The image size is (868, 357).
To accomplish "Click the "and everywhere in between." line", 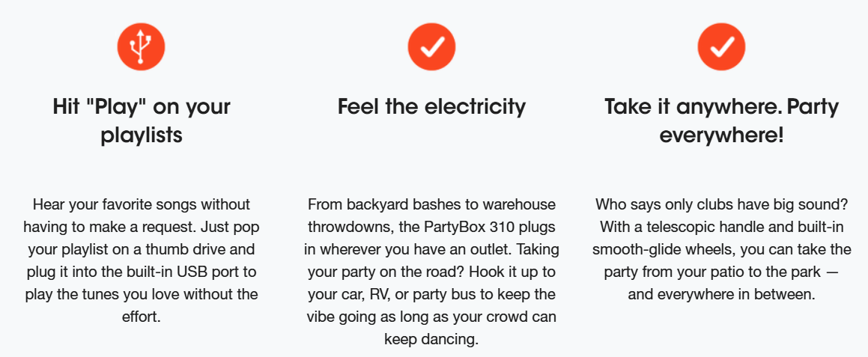I will coord(722,294).
